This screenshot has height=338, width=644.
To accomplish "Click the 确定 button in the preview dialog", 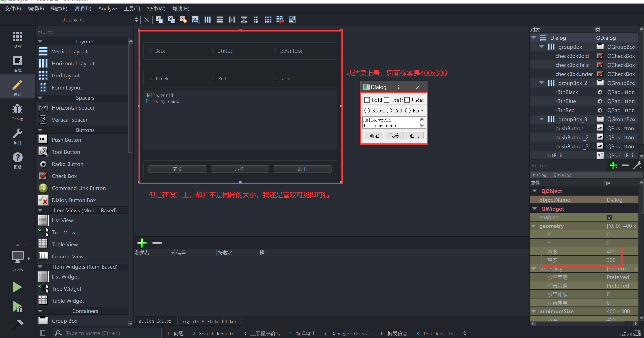I will click(x=374, y=136).
